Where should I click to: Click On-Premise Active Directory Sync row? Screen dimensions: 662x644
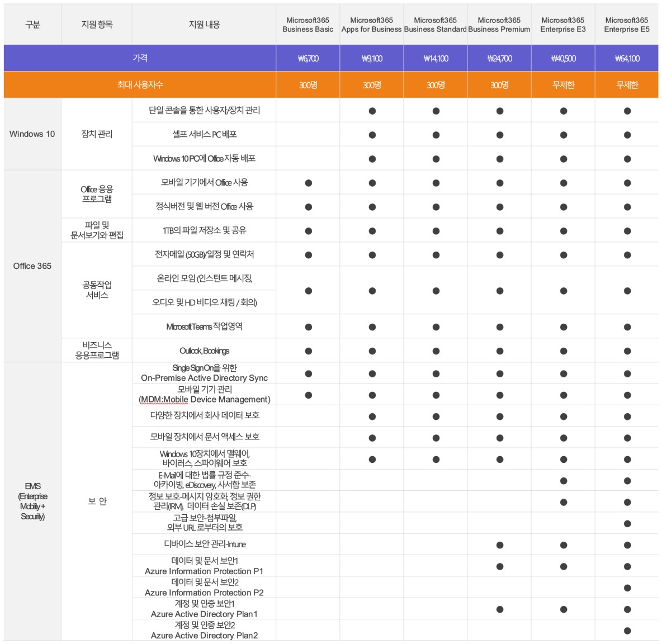click(x=204, y=373)
